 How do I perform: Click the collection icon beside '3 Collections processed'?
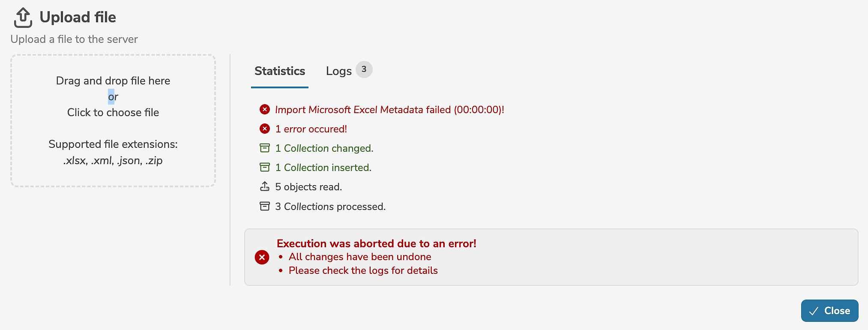pos(264,206)
